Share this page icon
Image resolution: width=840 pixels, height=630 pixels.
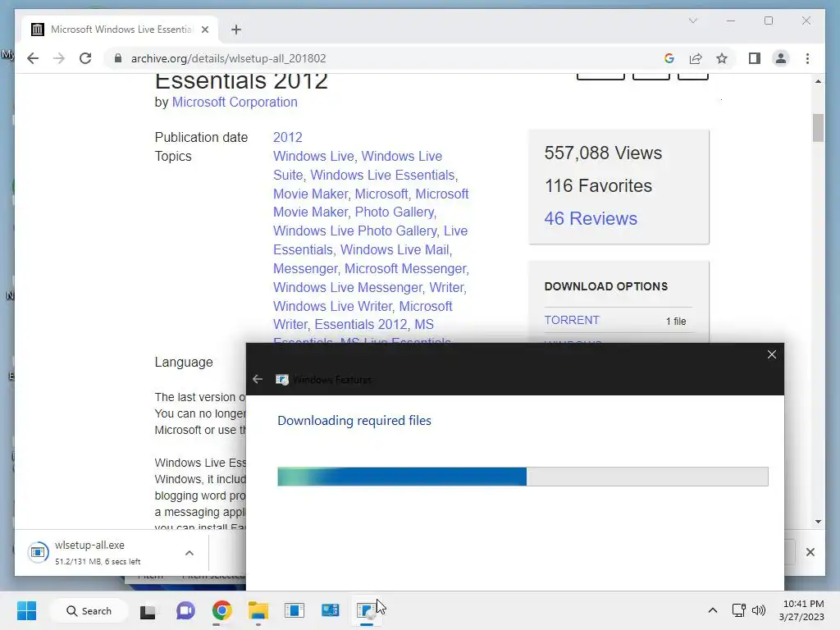696,58
